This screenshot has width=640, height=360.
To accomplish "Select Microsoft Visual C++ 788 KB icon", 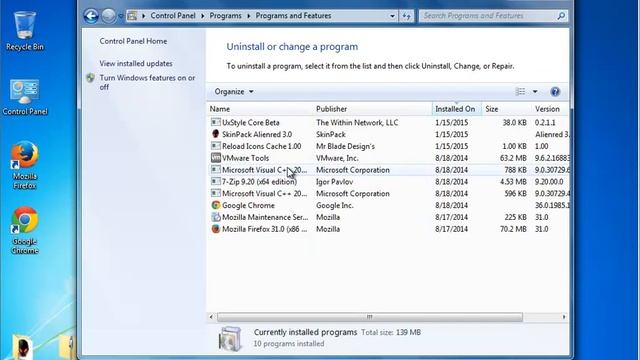I will click(216, 169).
